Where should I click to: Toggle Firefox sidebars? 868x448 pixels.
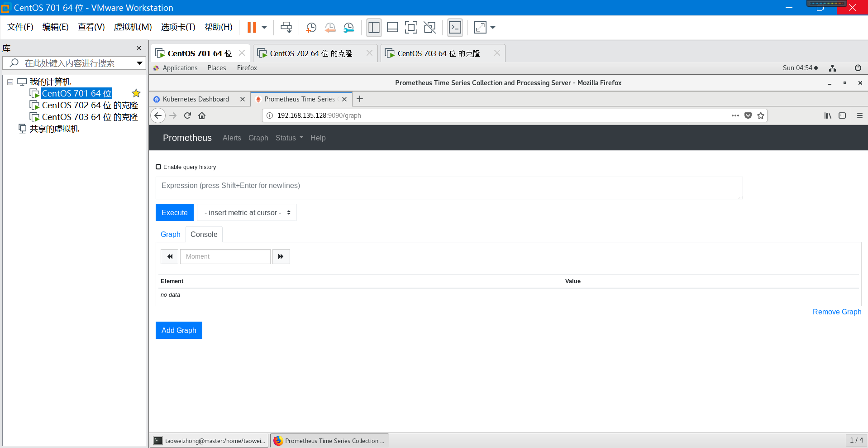click(x=842, y=116)
